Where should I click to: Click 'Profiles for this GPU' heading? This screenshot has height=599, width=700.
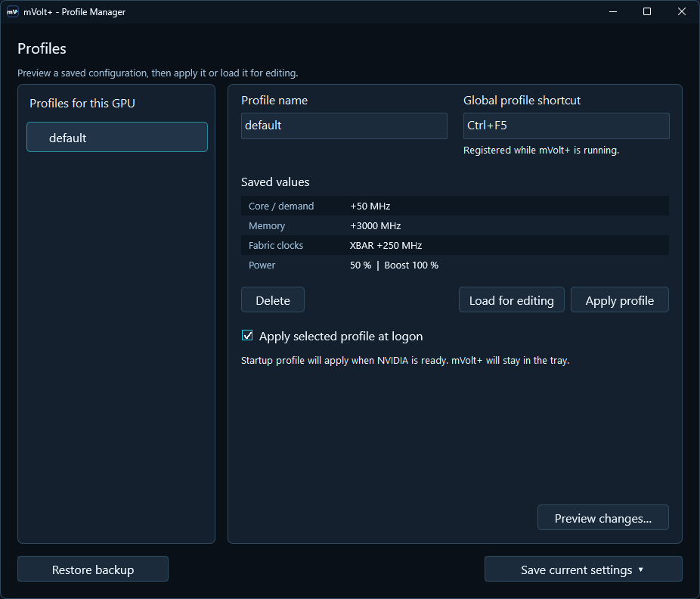[82, 103]
